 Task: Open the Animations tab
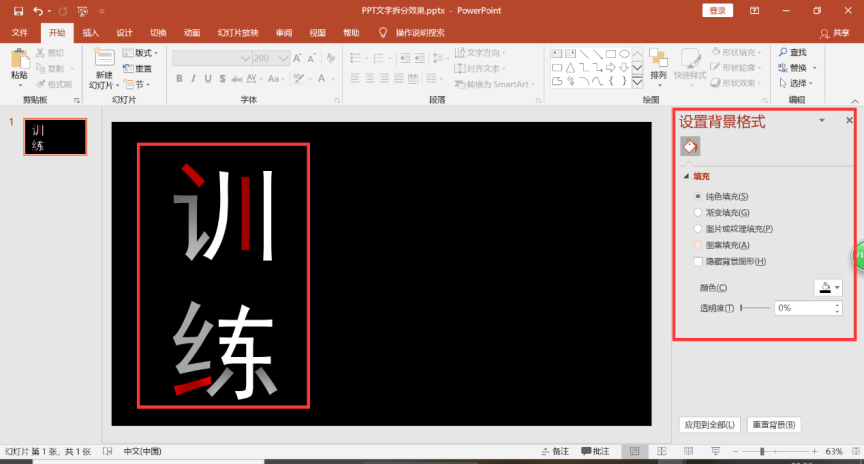(x=192, y=33)
